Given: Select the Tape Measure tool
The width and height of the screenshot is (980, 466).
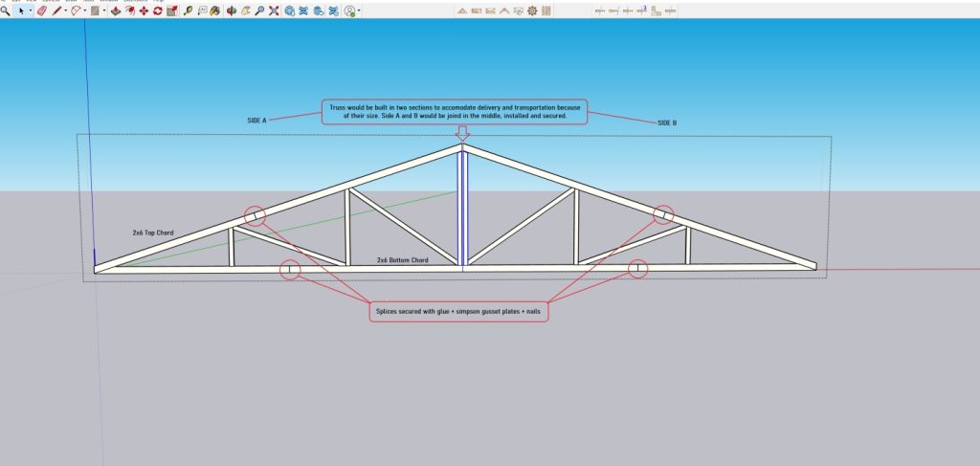Looking at the screenshot, I should coord(189,11).
